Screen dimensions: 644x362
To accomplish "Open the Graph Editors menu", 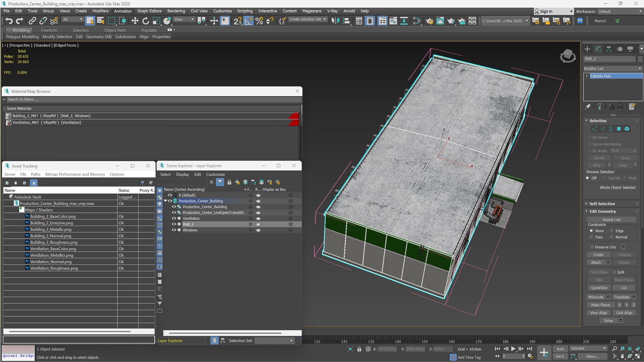I will click(x=150, y=11).
